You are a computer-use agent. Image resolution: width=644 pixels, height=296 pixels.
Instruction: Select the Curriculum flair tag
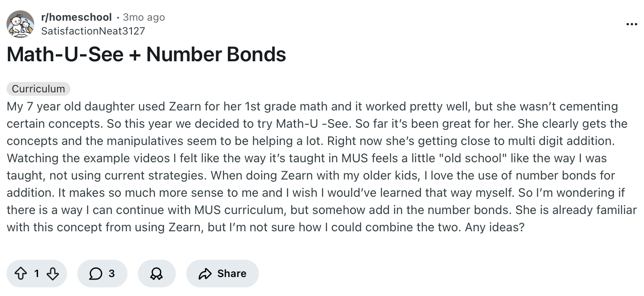click(x=38, y=89)
